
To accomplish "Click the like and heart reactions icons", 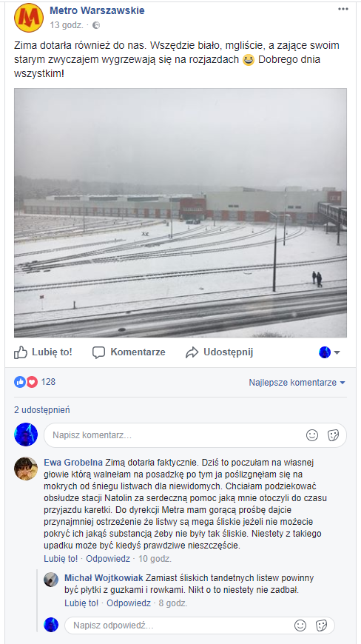I will pyautogui.click(x=26, y=382).
